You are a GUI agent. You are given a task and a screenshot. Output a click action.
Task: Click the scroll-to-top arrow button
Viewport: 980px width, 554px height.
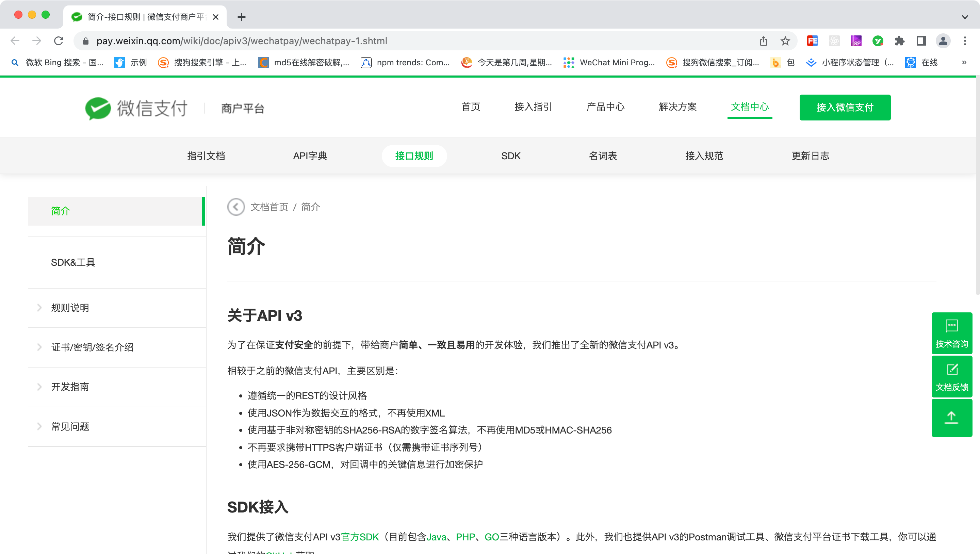click(951, 418)
